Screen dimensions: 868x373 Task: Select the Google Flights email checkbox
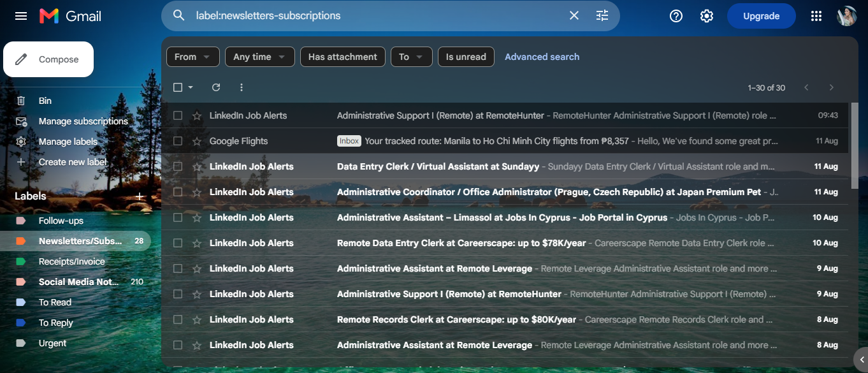coord(178,141)
